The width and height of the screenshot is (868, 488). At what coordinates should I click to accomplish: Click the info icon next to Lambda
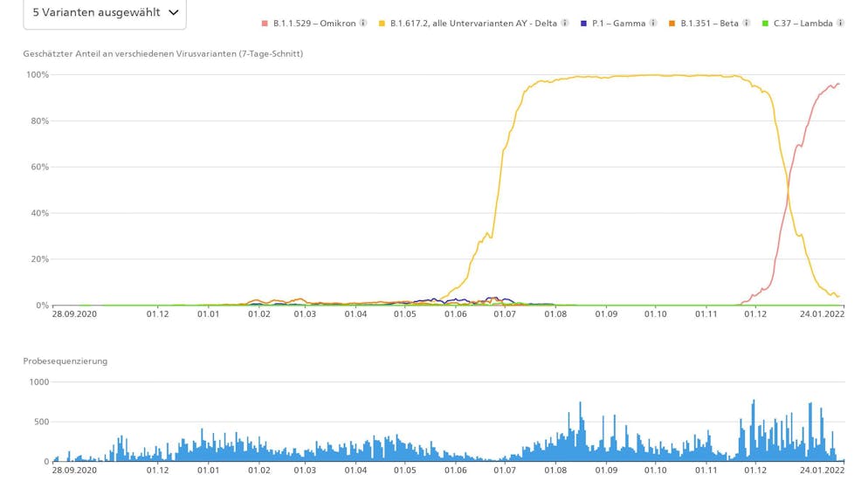(x=840, y=24)
